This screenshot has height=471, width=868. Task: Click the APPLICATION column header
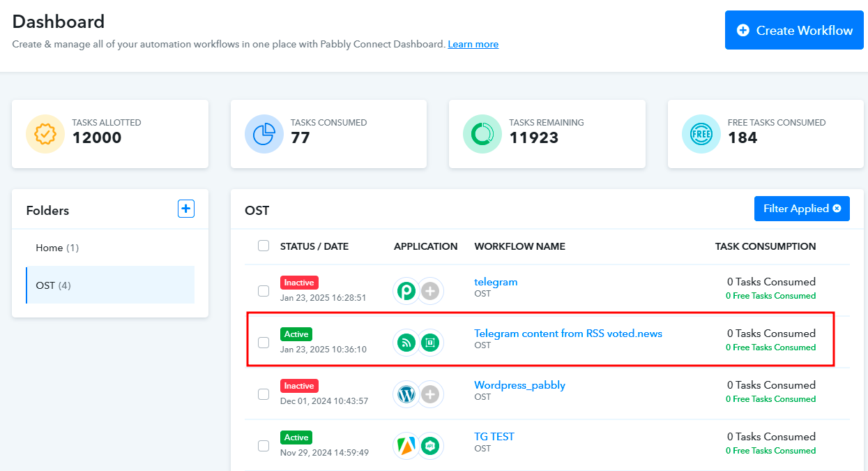pos(426,246)
